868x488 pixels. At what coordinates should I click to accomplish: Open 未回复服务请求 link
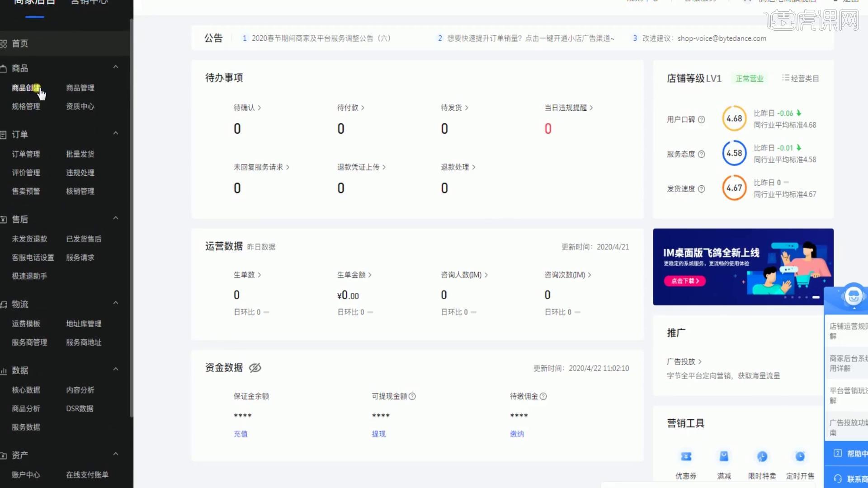coord(261,167)
